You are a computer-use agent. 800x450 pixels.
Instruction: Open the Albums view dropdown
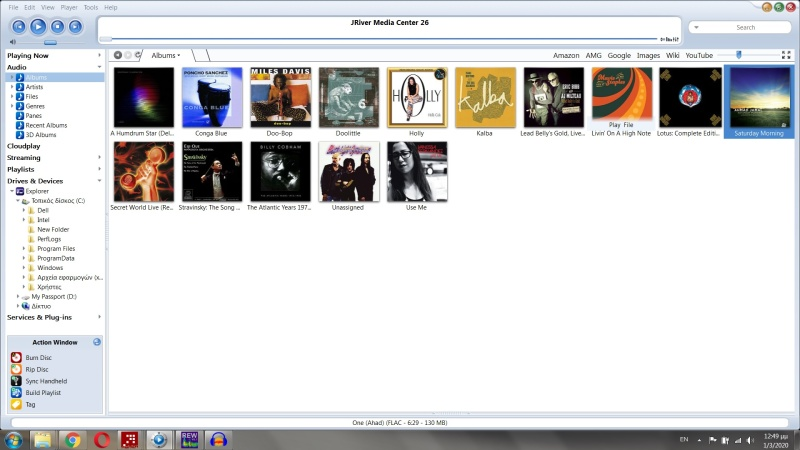click(x=166, y=55)
